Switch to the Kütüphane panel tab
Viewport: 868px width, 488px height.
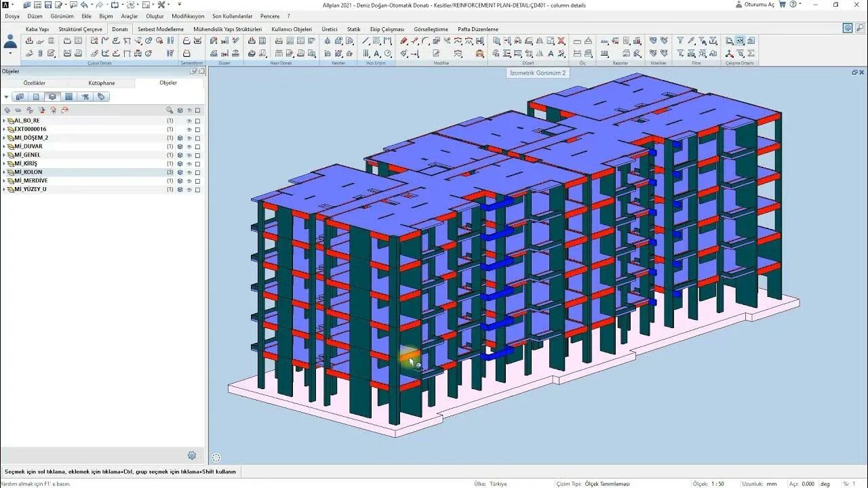tap(102, 83)
